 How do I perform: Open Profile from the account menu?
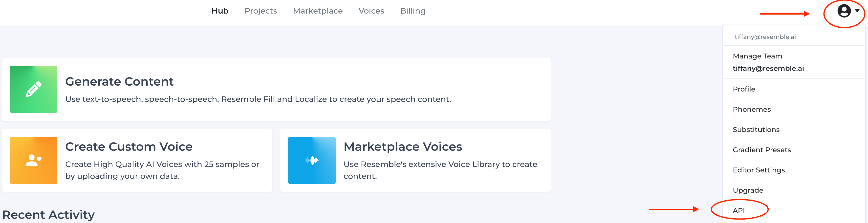744,89
